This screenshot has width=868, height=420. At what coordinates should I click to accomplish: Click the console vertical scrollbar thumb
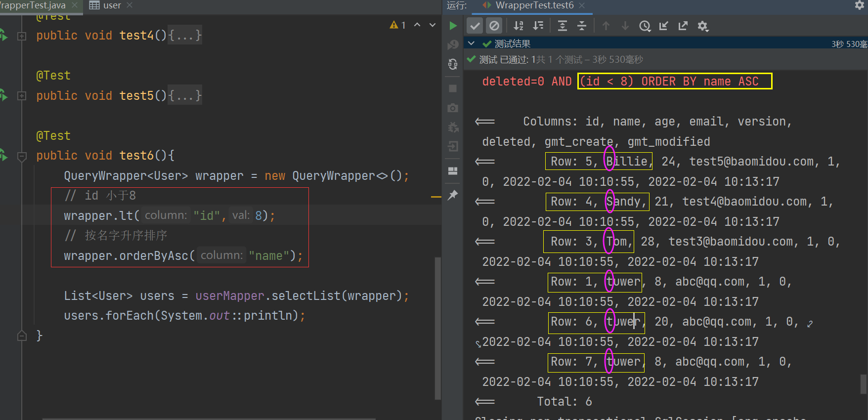point(864,384)
